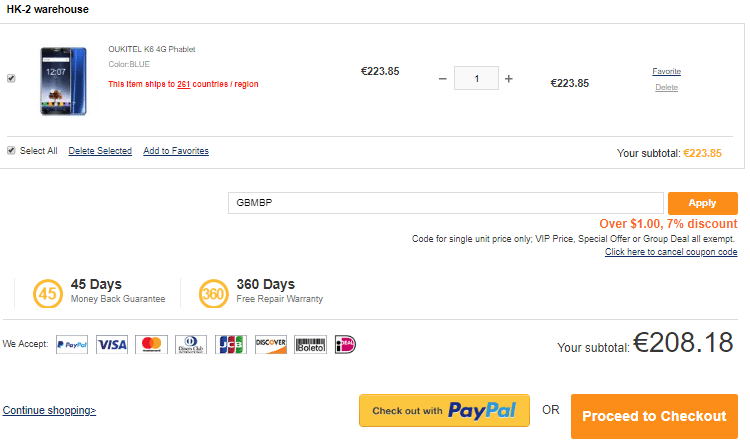
Task: Apply the coupon code
Action: point(702,203)
